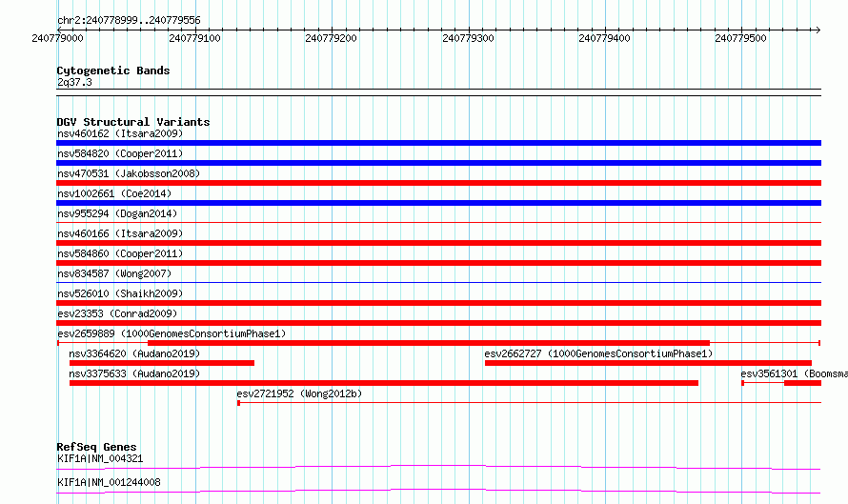Image resolution: width=848 pixels, height=504 pixels.
Task: Select the 2q37.3 band label
Action: click(74, 82)
